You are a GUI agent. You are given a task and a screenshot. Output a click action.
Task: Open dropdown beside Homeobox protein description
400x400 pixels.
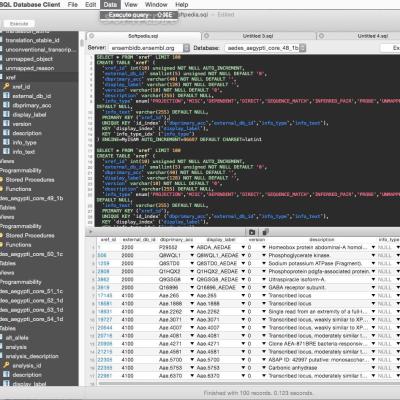tap(373, 247)
